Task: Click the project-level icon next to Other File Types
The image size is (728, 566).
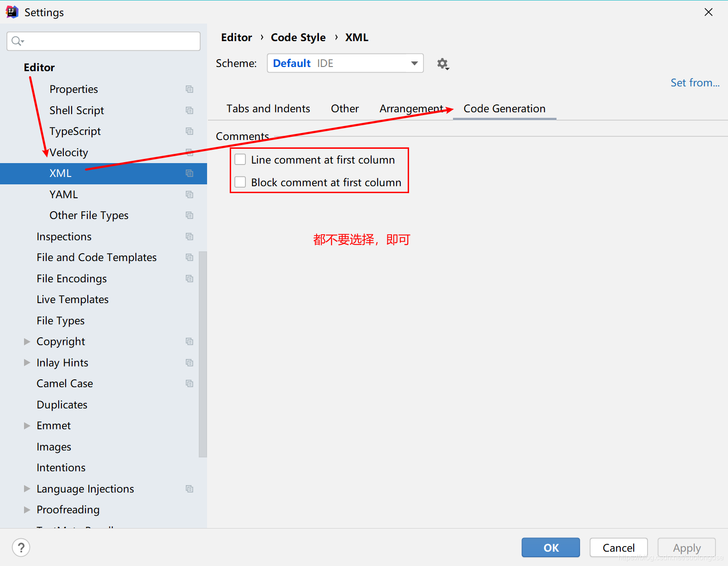Action: click(x=190, y=215)
